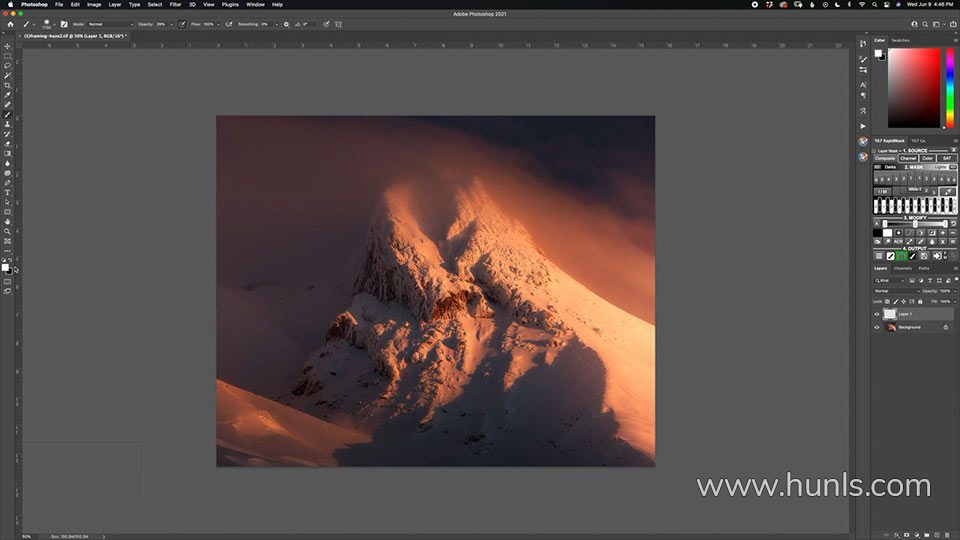Select the Layer 1 thumbnail

[889, 314]
